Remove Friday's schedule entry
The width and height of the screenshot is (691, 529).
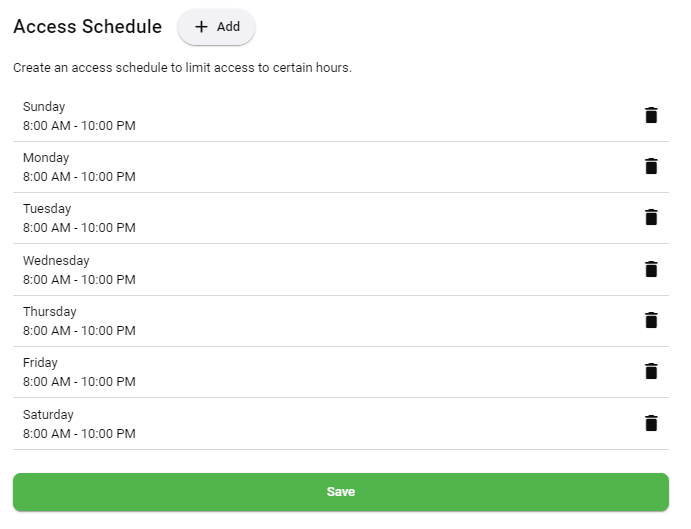pyautogui.click(x=651, y=371)
